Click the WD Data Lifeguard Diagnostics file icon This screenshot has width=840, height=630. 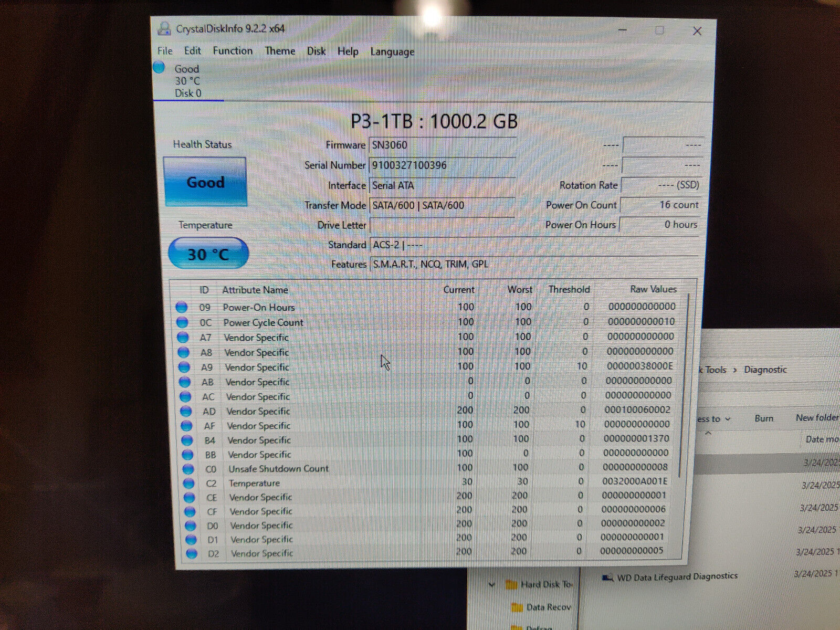click(x=608, y=578)
